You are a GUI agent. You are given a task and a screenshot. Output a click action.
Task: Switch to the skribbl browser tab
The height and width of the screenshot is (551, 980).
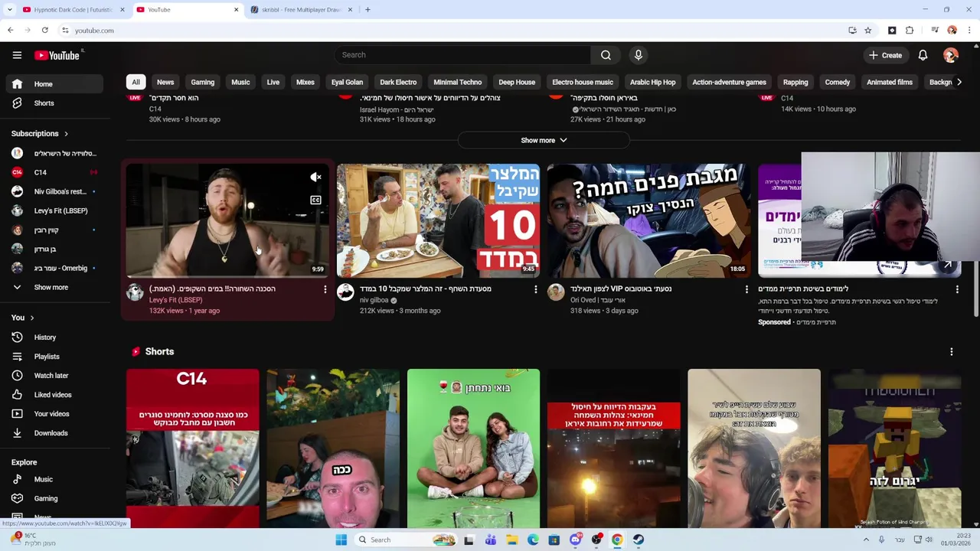tap(302, 10)
